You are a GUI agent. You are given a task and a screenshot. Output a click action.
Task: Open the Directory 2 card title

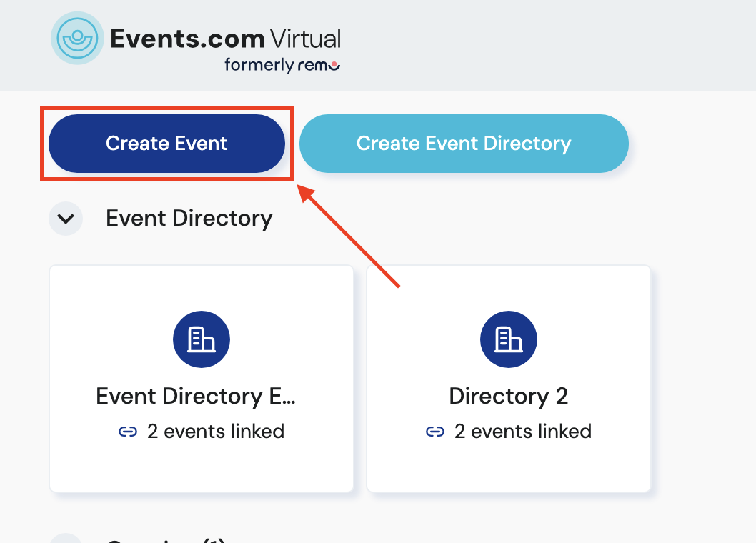tap(508, 396)
